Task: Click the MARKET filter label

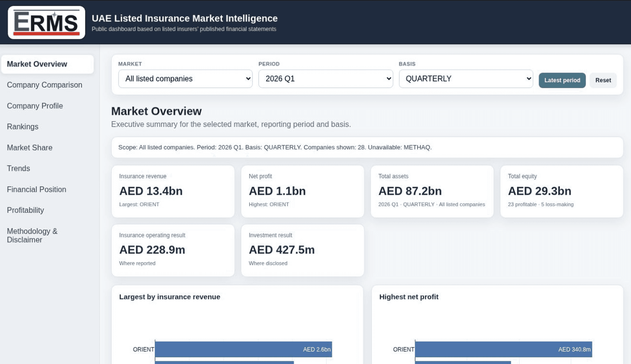Action: [130, 64]
